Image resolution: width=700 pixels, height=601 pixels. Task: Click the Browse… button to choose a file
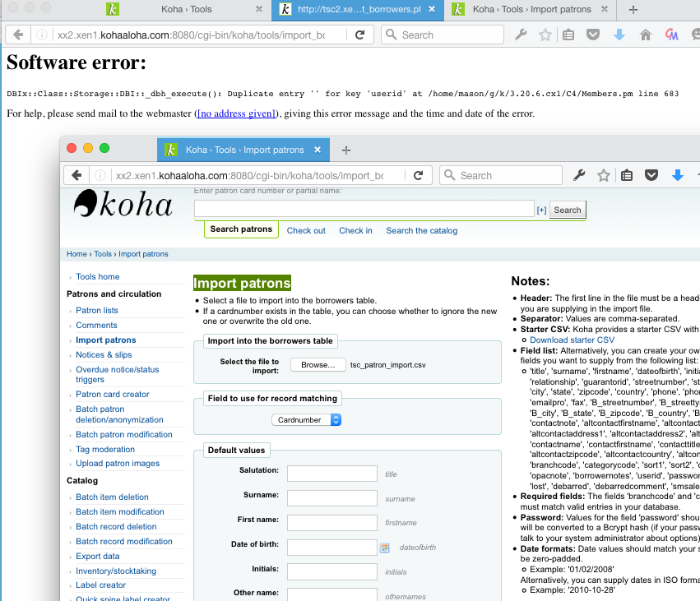tap(318, 365)
